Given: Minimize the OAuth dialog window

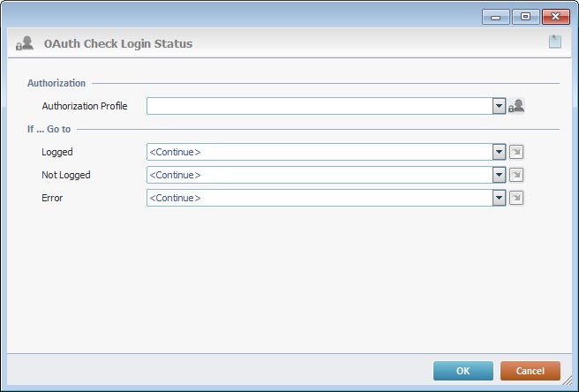Looking at the screenshot, I should (x=495, y=17).
